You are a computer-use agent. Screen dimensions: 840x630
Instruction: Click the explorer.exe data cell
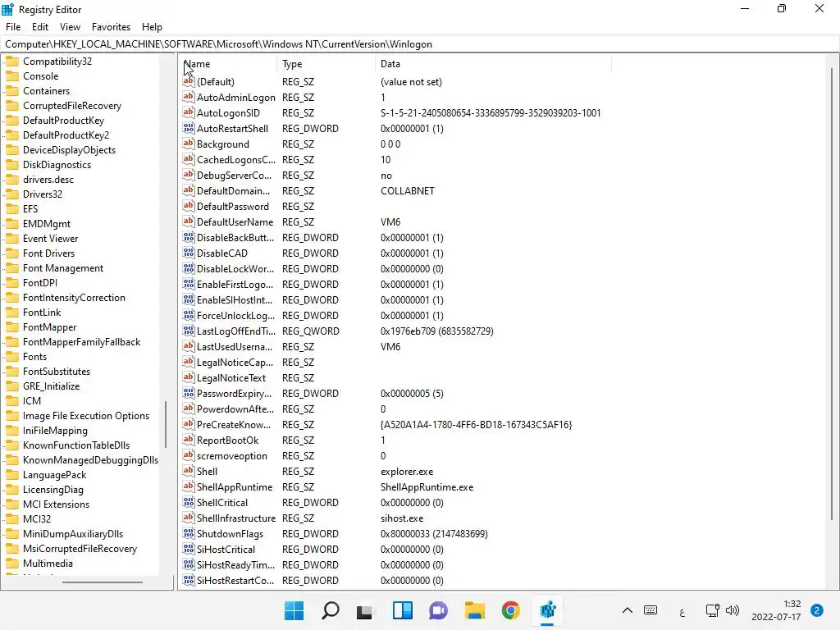pos(407,472)
